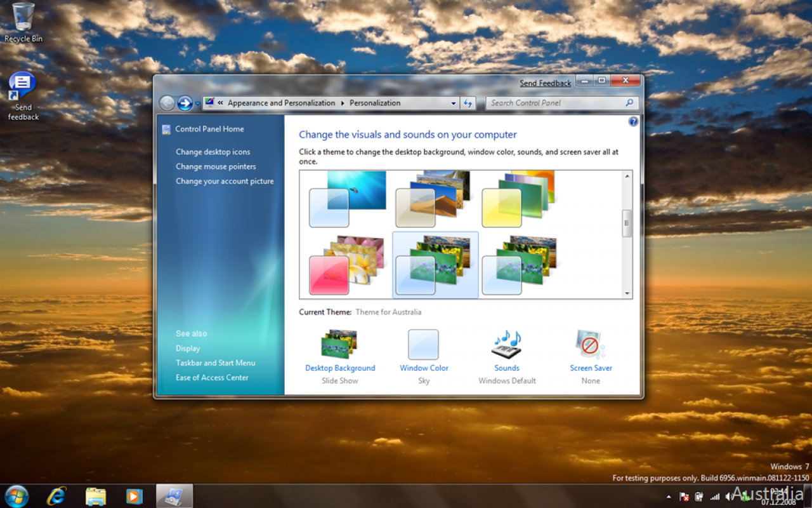Select the desert landscape tan theme
812x508 pixels.
pos(433,199)
